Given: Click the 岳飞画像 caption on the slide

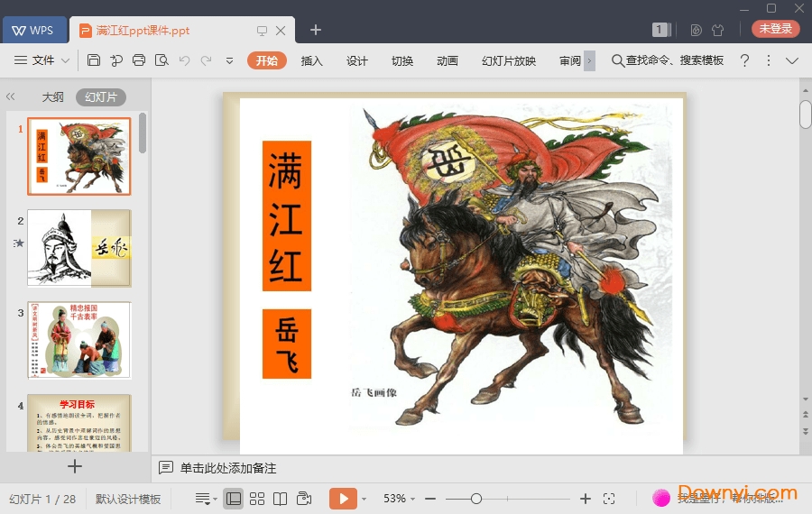Looking at the screenshot, I should [x=374, y=392].
